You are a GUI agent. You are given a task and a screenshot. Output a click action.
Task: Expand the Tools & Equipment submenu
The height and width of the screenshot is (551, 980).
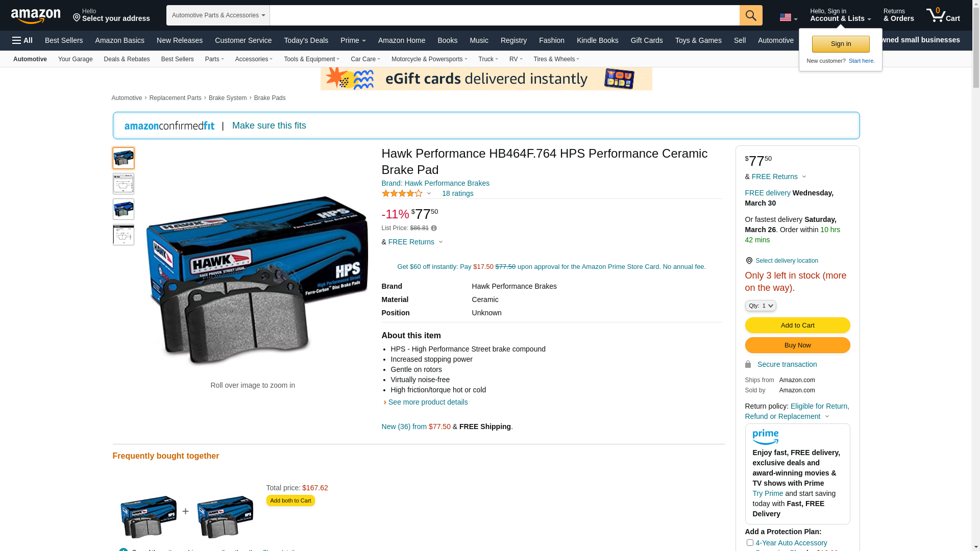pos(311,59)
